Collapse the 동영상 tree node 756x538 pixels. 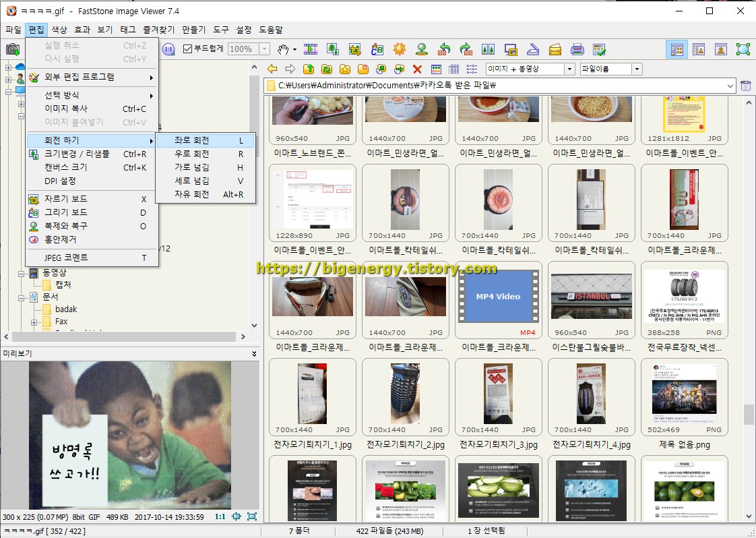[x=21, y=274]
